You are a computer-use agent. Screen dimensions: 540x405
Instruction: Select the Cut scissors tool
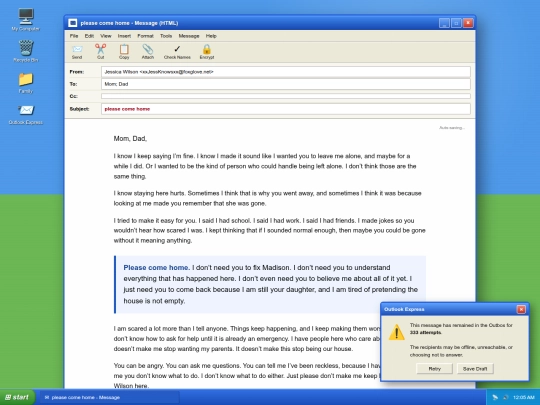[x=100, y=49]
